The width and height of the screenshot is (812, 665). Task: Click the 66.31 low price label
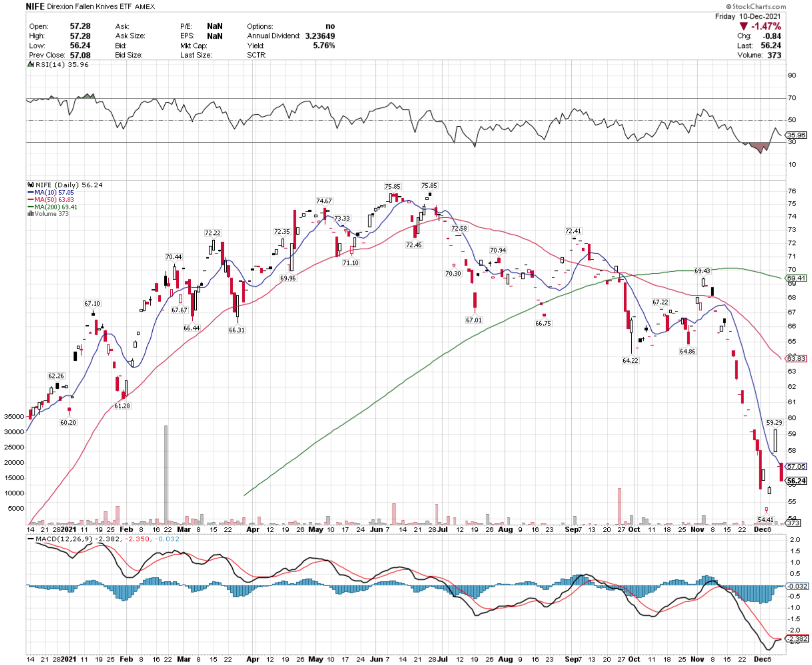pyautogui.click(x=237, y=330)
